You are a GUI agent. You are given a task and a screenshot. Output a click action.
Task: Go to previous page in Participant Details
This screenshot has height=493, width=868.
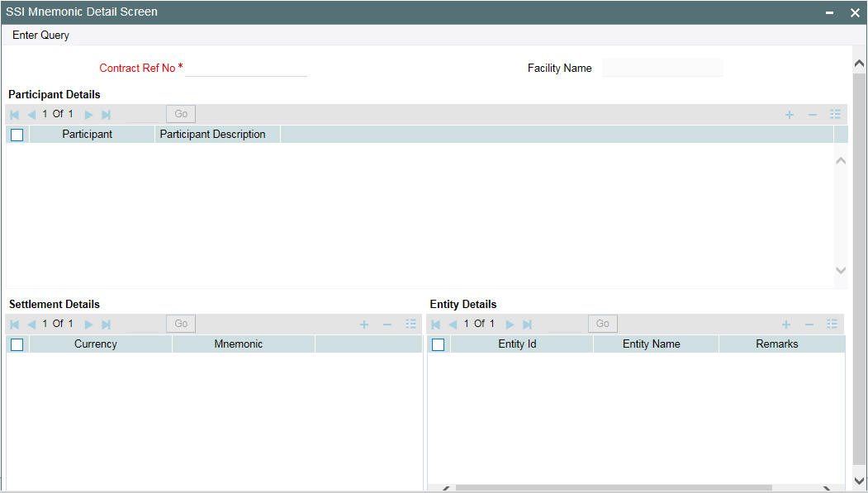[x=31, y=115]
